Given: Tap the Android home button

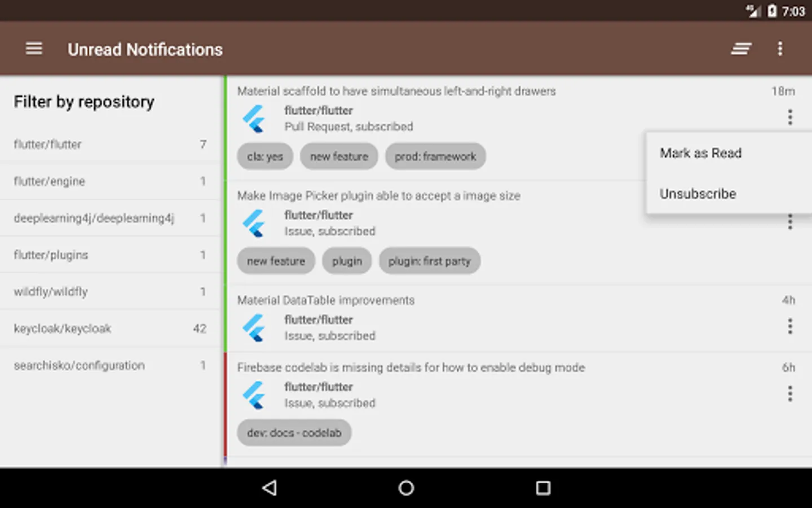Looking at the screenshot, I should (406, 488).
